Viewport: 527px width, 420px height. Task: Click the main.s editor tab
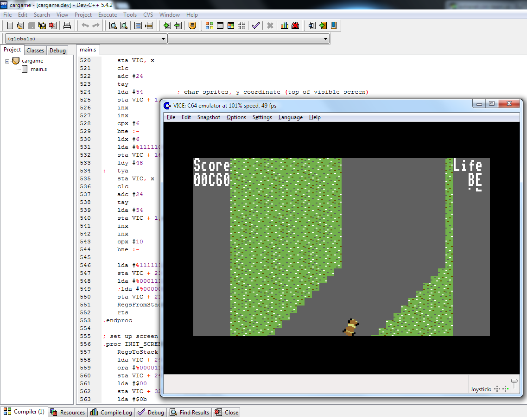88,50
